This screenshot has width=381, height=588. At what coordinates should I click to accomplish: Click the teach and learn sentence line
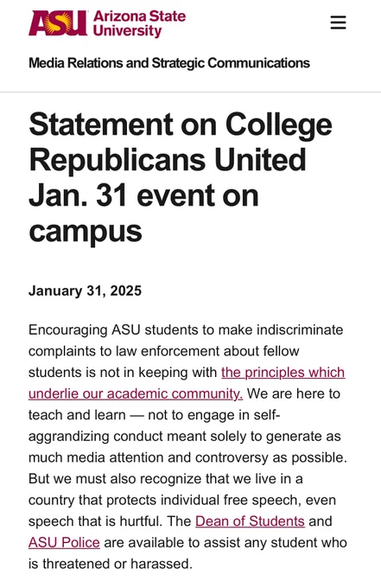[x=155, y=415]
